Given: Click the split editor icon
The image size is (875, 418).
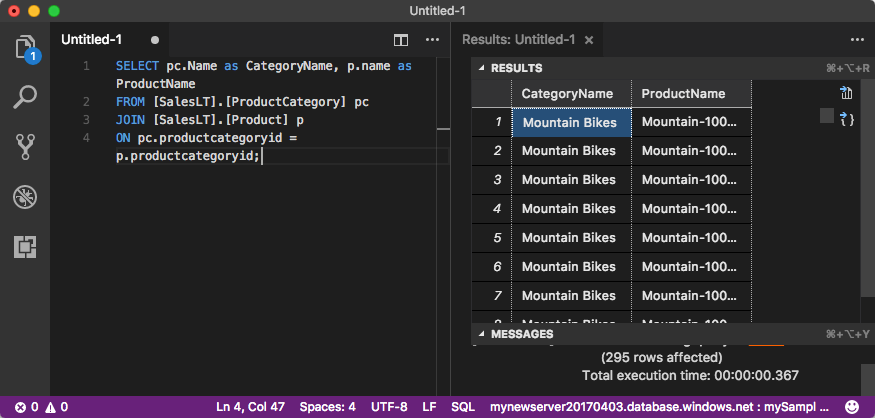Looking at the screenshot, I should click(401, 40).
